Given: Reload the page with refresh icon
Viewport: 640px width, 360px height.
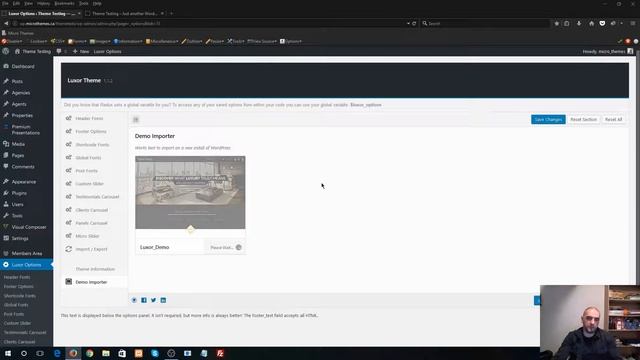Looking at the screenshot, I should click(414, 23).
